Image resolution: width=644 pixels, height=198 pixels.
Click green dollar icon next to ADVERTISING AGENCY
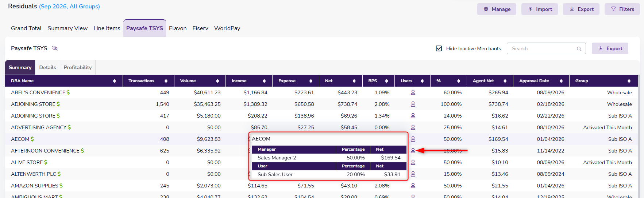[x=69, y=127]
